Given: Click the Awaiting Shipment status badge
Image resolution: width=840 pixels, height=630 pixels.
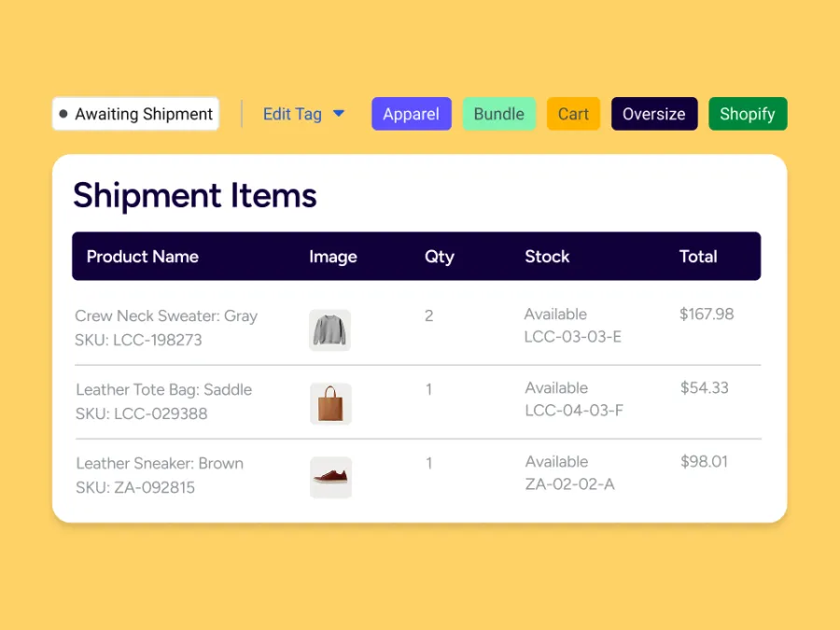Looking at the screenshot, I should (x=135, y=114).
